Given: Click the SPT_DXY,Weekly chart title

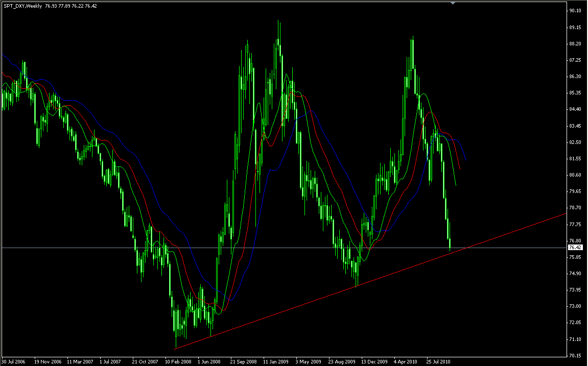Looking at the screenshot, I should click(x=23, y=6).
